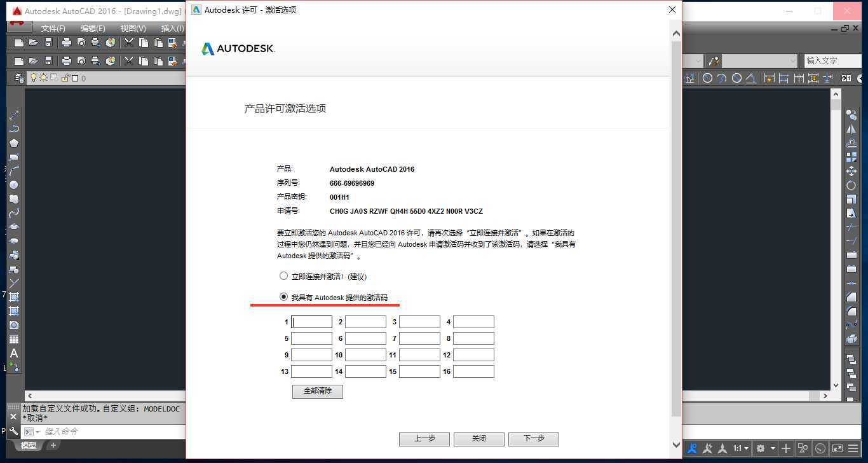Add new layout with plus tab
This screenshot has width=868, height=463.
coord(53,445)
